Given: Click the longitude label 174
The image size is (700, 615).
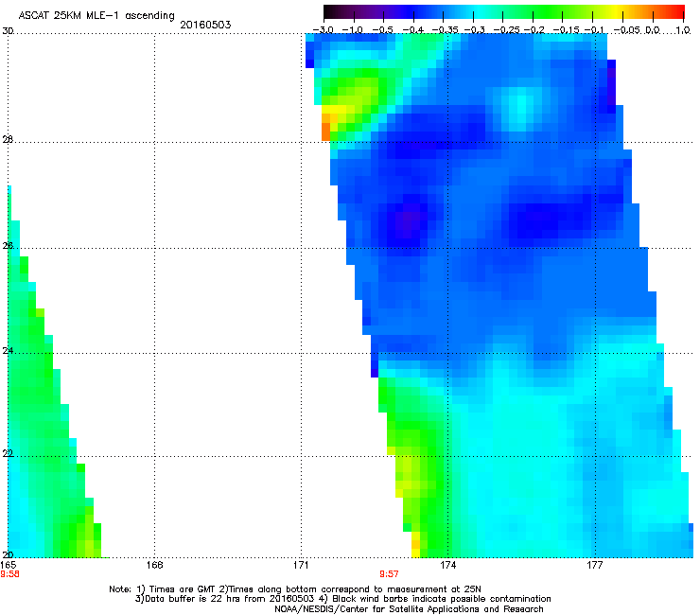Looking at the screenshot, I should pyautogui.click(x=447, y=565).
